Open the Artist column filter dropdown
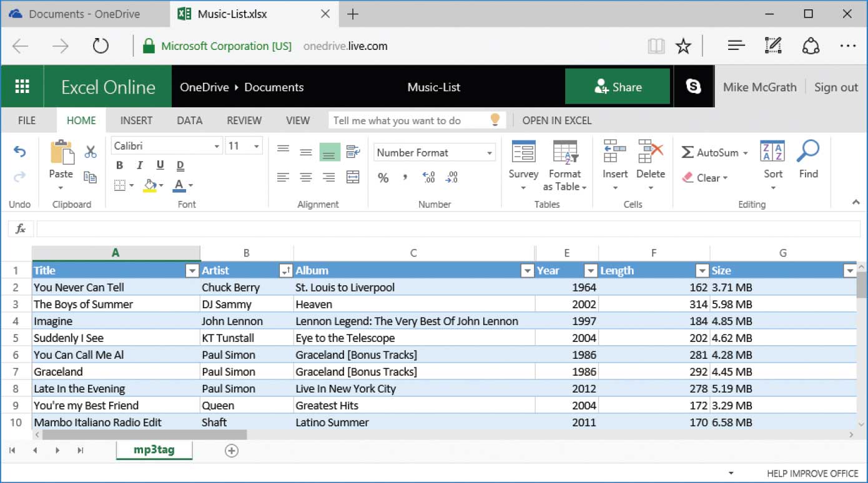The width and height of the screenshot is (868, 483). 286,271
